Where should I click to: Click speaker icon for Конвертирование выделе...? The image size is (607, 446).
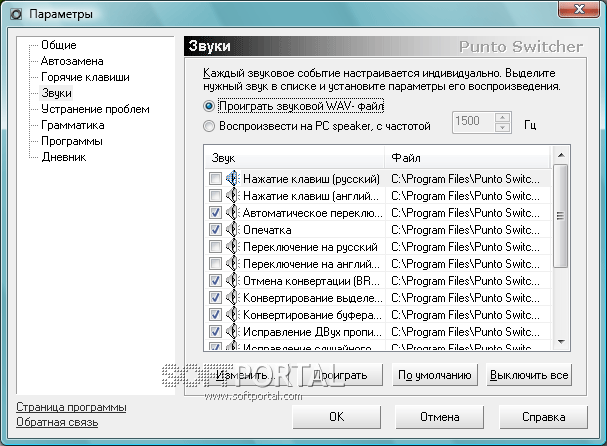point(233,298)
